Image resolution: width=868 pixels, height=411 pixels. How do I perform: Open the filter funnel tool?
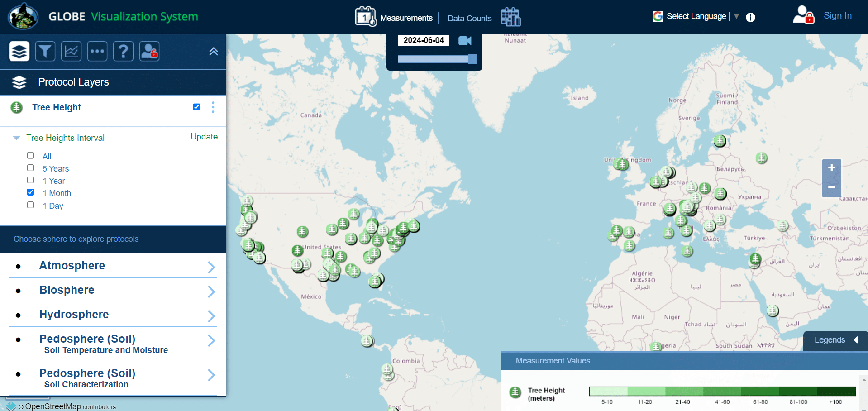[45, 51]
